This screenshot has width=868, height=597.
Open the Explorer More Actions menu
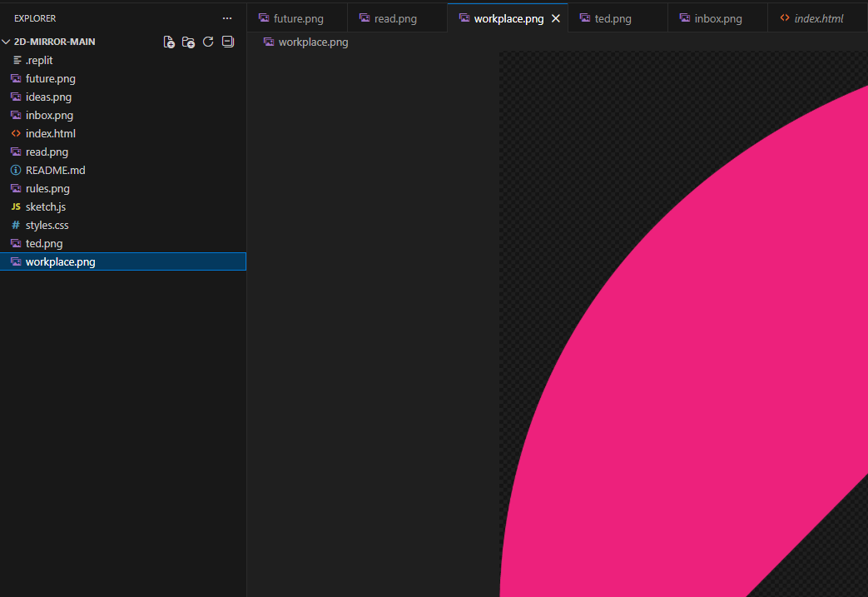click(226, 17)
